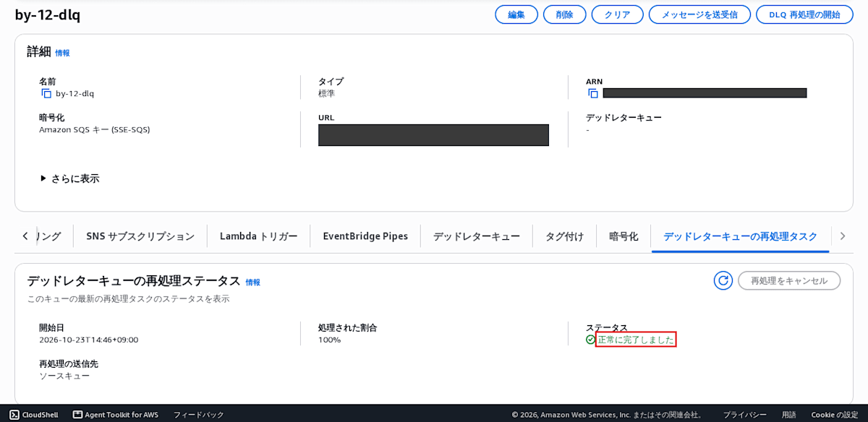Go to the タグ付け tab
The width and height of the screenshot is (868, 422).
[x=565, y=236]
